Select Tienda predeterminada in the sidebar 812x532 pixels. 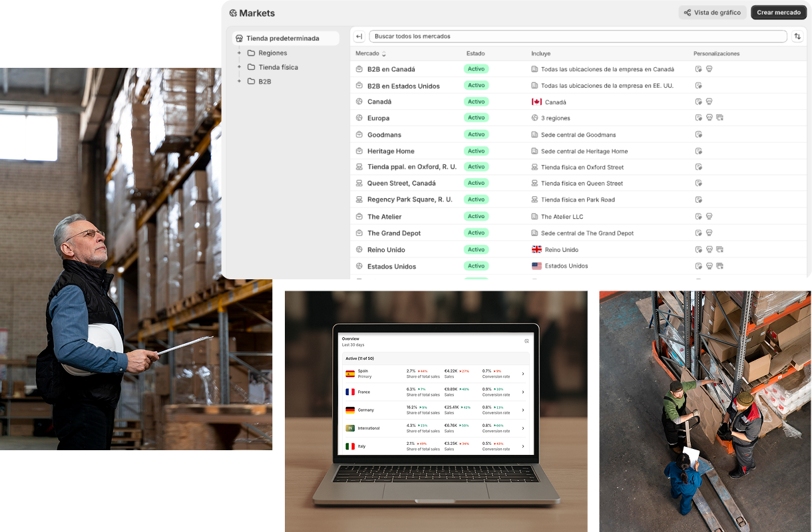coord(282,39)
